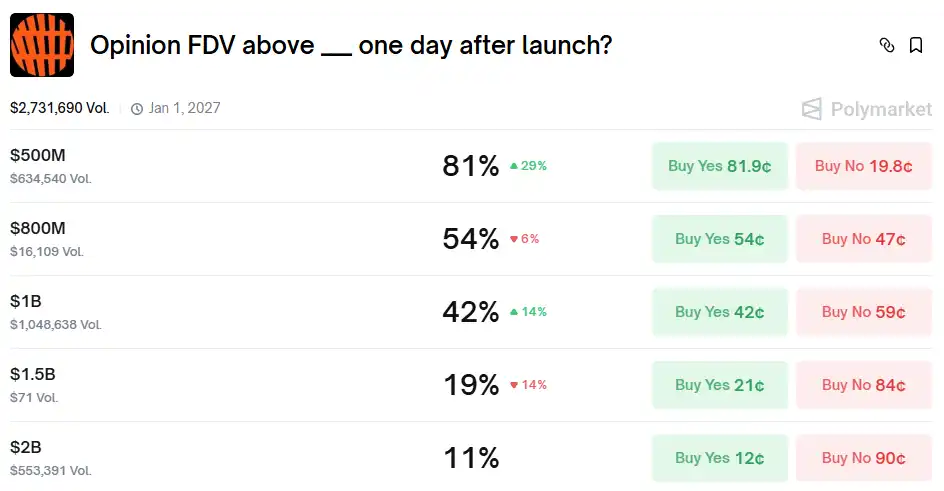Image resolution: width=944 pixels, height=491 pixels.
Task: Click the market title heading
Action: pyautogui.click(x=351, y=46)
